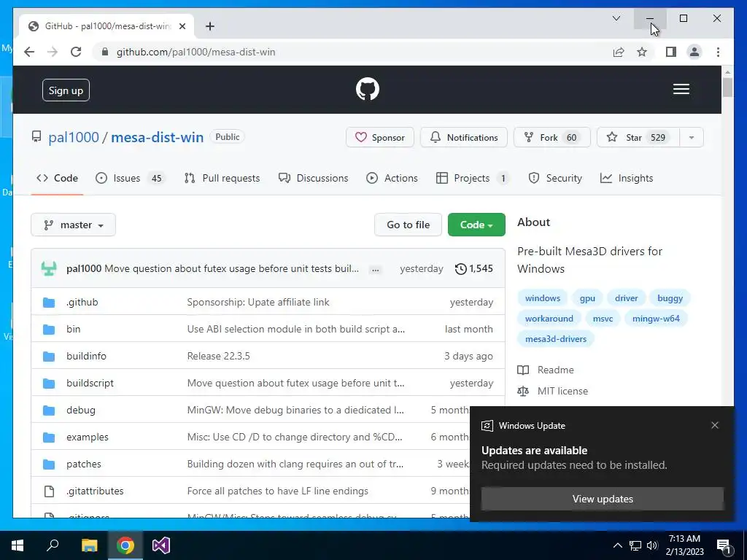Click the page vertical scrollbar thumb
This screenshot has height=560, width=747.
pos(727,87)
